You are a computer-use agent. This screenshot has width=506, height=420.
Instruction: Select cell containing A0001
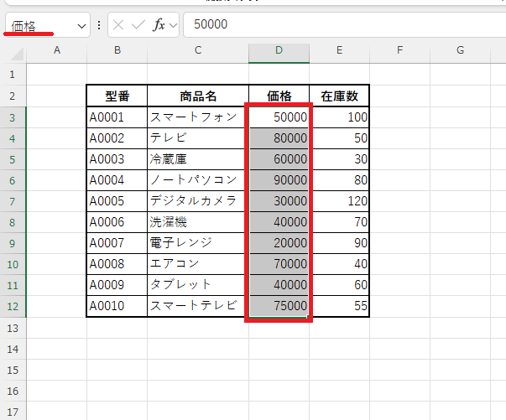coord(117,117)
